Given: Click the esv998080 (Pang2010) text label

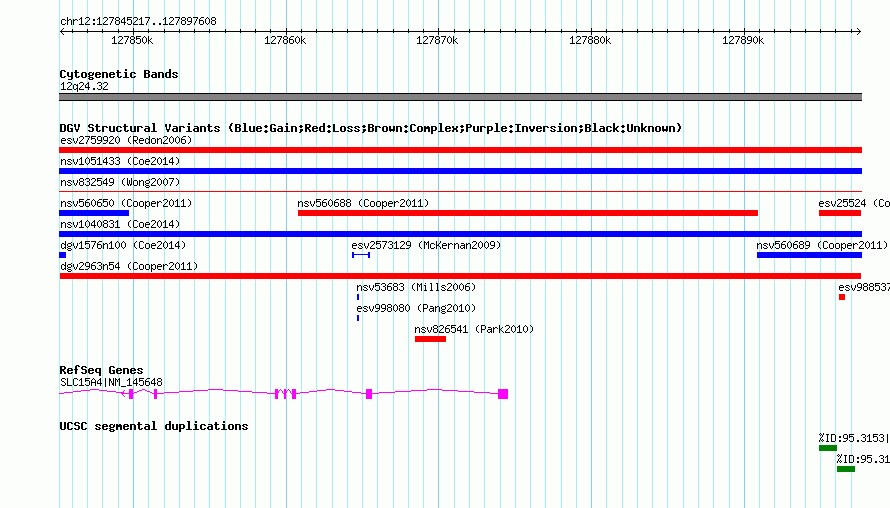Looking at the screenshot, I should click(416, 308).
